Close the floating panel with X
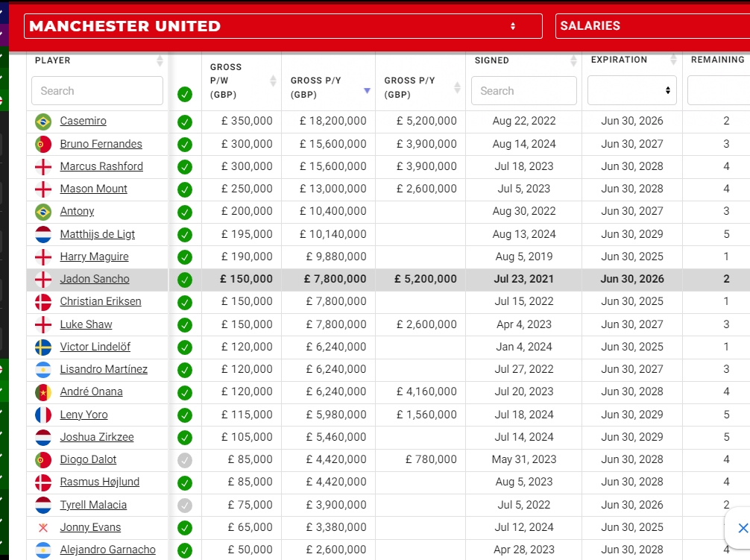The width and height of the screenshot is (750, 560). [x=743, y=528]
